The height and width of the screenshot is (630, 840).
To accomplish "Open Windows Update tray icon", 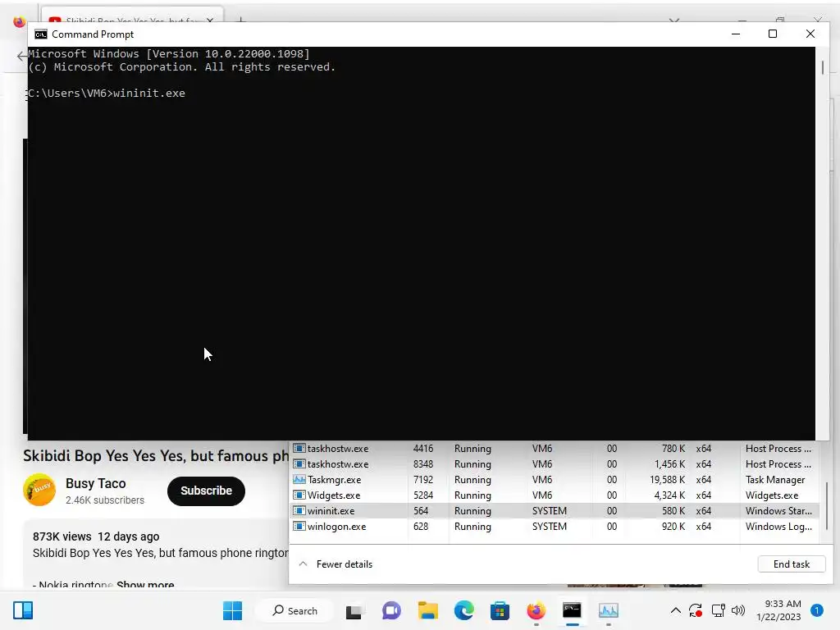I will tap(696, 610).
